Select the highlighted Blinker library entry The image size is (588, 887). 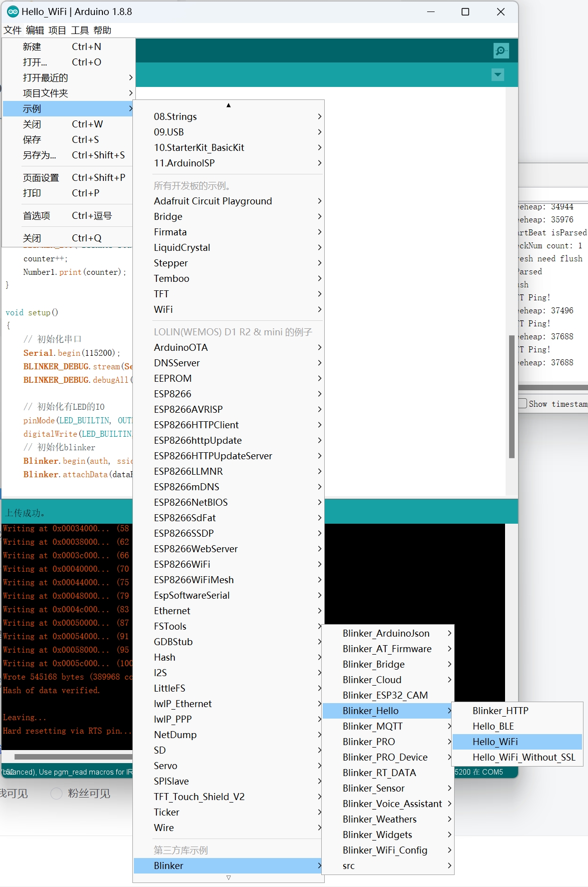tap(229, 866)
